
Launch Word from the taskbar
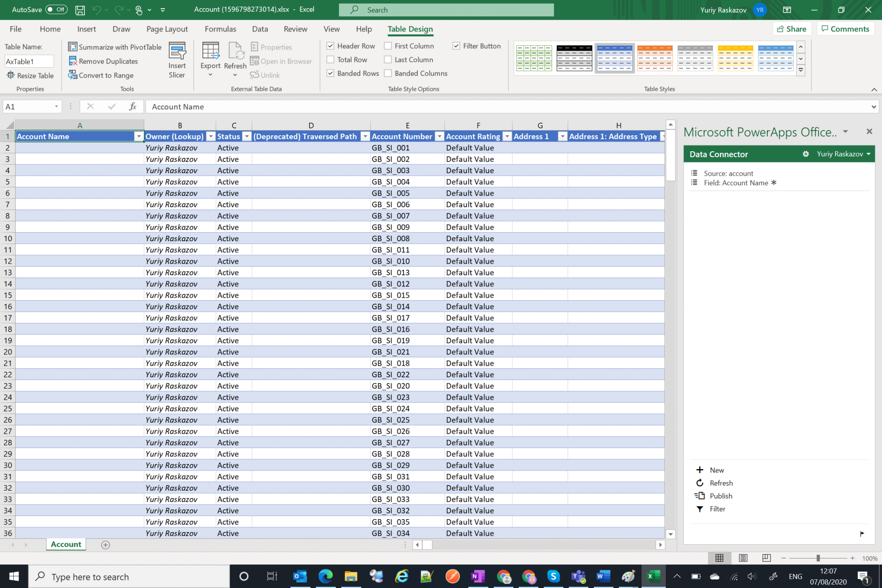603,576
